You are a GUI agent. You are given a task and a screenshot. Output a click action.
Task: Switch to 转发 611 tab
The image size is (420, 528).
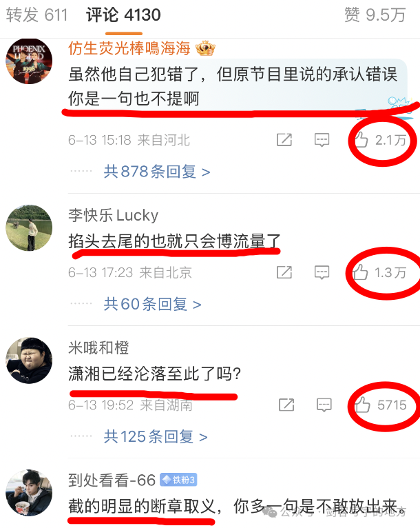(36, 15)
